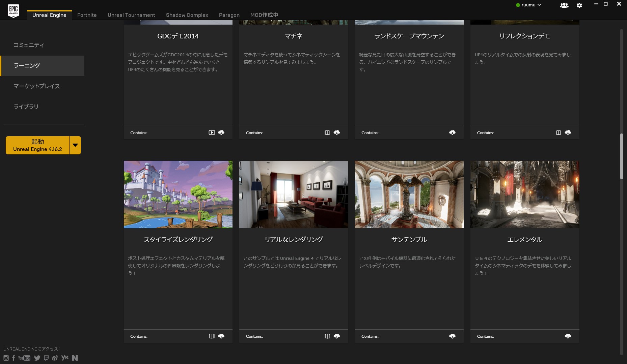Expand the engine version dropdown arrow
The height and width of the screenshot is (364, 627).
[75, 145]
